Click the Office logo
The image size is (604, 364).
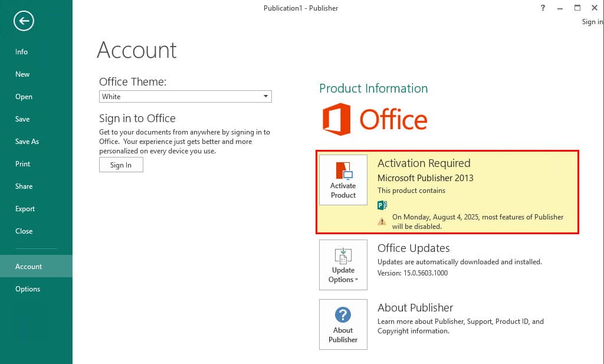(x=375, y=119)
